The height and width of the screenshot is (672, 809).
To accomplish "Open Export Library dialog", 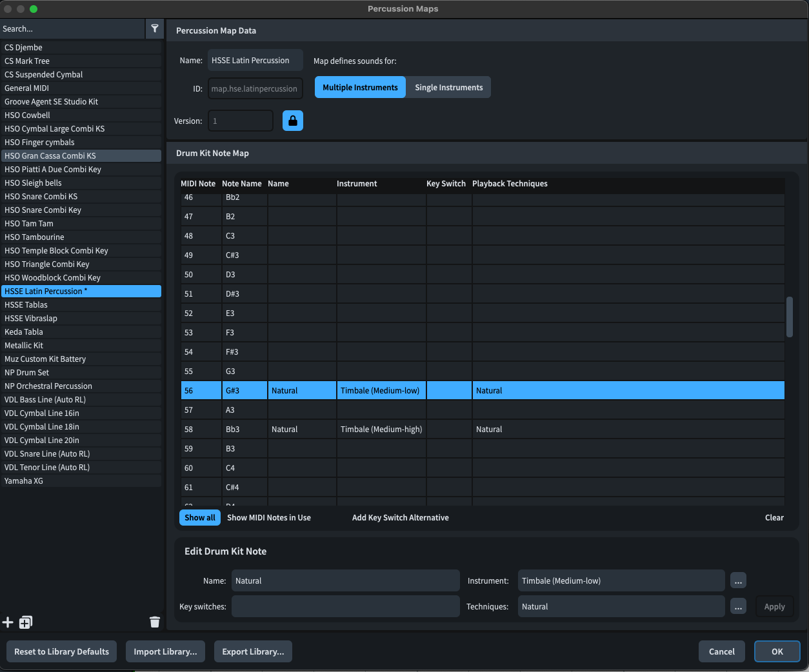I will point(253,651).
